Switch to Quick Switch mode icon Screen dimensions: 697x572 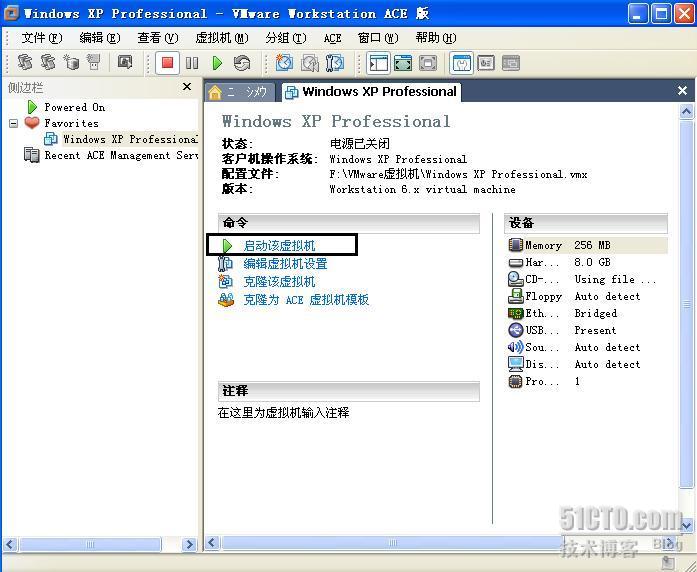pyautogui.click(x=403, y=63)
